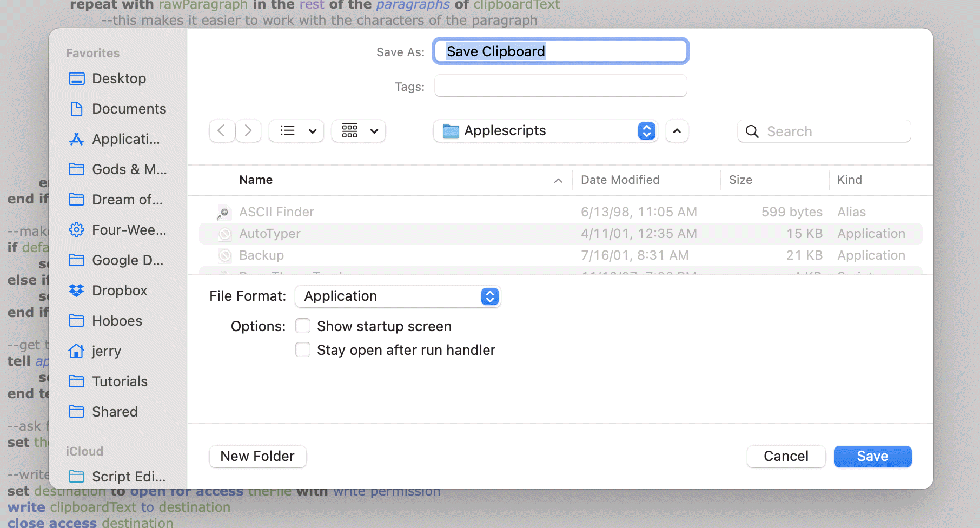Click the back navigation arrow
Viewport: 980px width, 528px height.
(222, 131)
